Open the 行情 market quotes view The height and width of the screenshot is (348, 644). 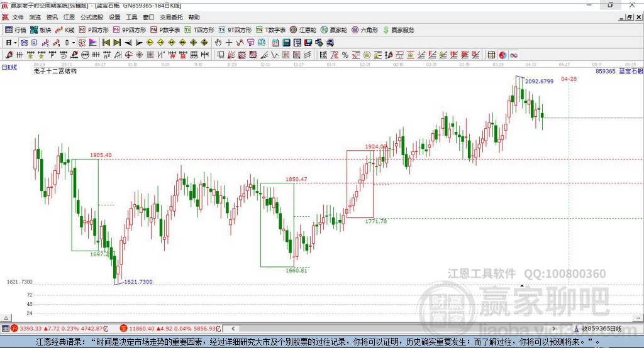click(16, 30)
